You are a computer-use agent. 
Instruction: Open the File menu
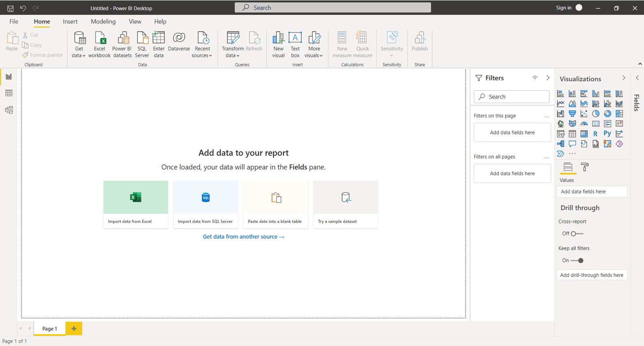14,22
